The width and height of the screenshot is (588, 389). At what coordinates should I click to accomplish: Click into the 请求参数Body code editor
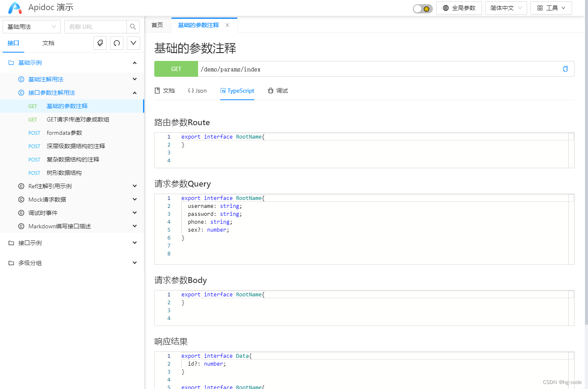(x=364, y=308)
